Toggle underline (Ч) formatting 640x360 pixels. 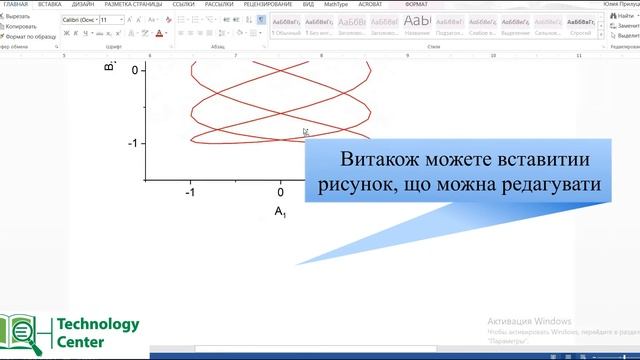click(x=85, y=33)
